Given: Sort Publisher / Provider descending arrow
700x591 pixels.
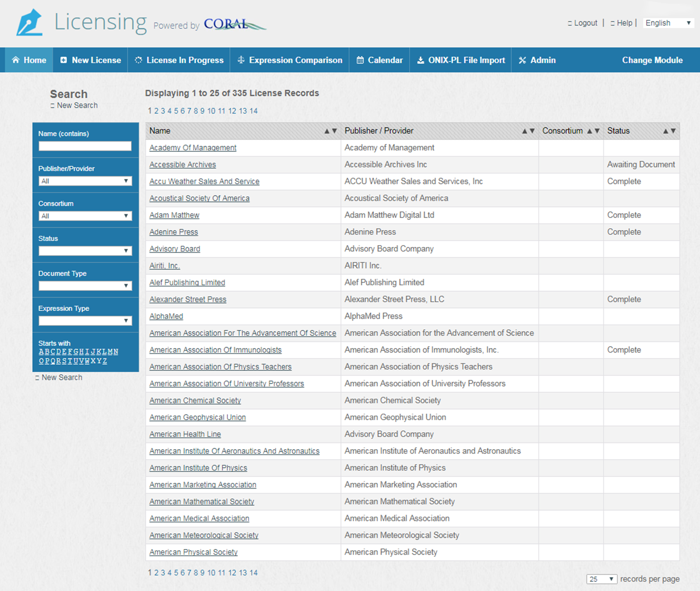Looking at the screenshot, I should coord(532,131).
